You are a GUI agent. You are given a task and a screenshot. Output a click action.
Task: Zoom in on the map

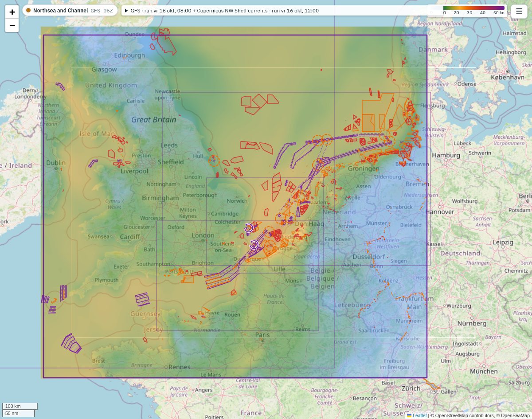tap(12, 12)
